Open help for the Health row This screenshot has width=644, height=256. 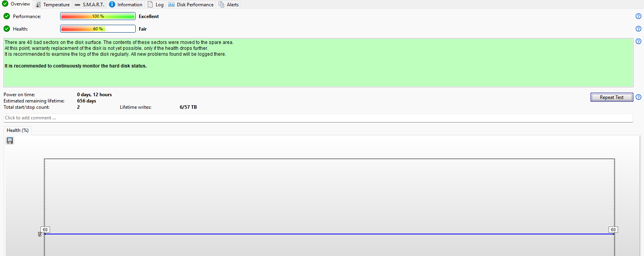pyautogui.click(x=638, y=29)
